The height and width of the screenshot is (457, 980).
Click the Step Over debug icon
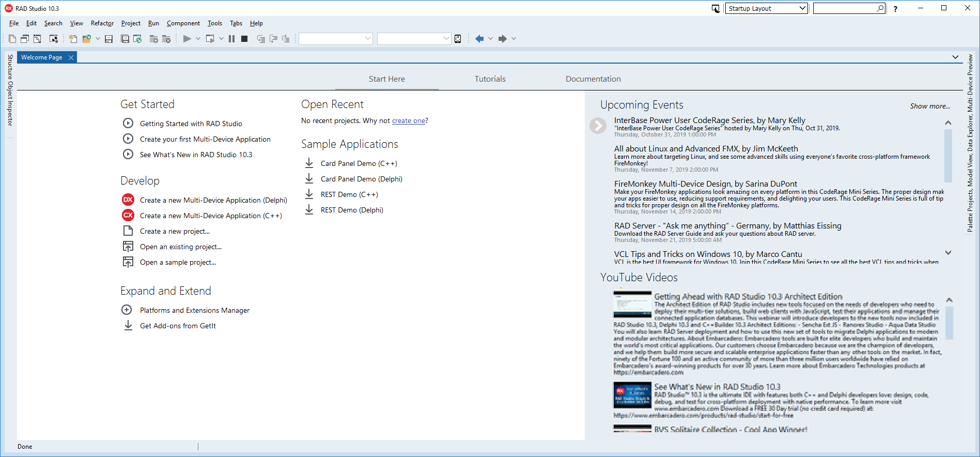[273, 39]
